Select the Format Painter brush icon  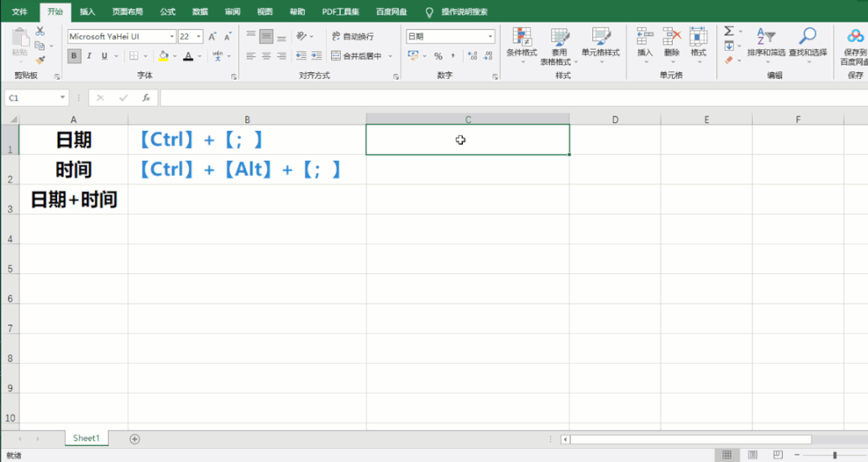click(40, 59)
